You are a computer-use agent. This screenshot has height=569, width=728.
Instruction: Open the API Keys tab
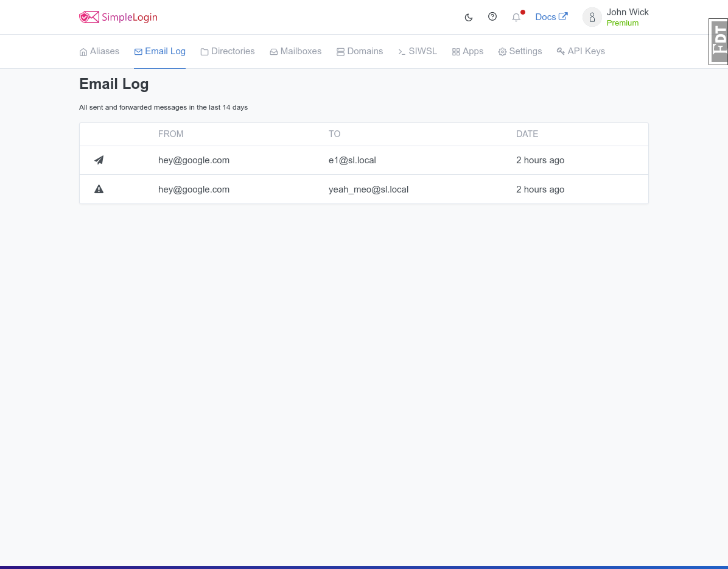(x=581, y=51)
